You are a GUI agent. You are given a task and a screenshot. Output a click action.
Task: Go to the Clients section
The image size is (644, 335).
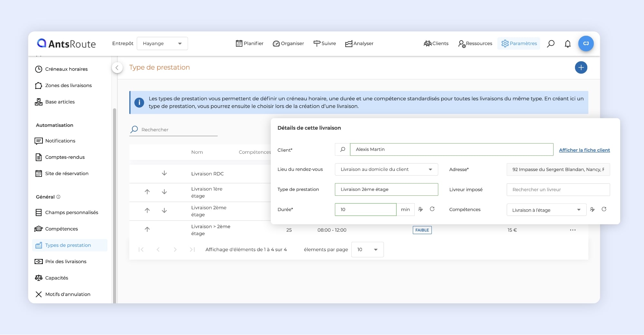click(x=436, y=44)
